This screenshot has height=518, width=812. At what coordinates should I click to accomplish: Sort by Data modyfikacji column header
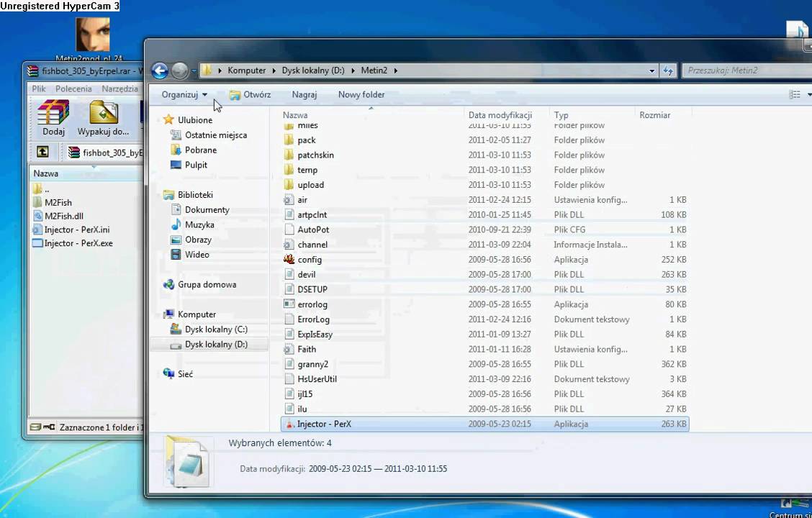(500, 115)
